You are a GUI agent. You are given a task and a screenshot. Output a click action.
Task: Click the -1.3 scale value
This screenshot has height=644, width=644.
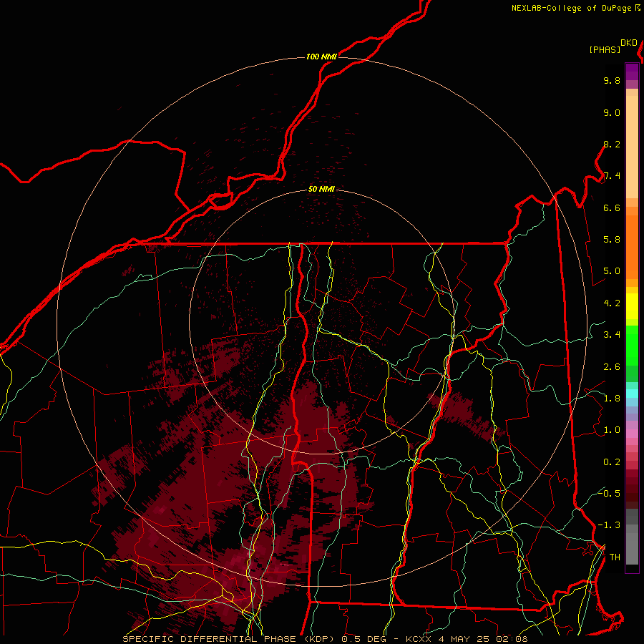coord(609,525)
